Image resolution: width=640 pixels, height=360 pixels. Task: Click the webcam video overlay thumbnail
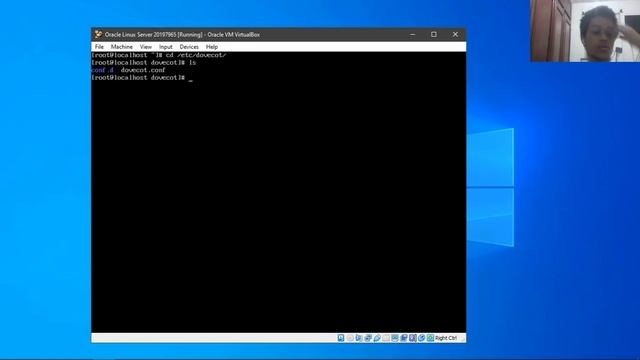(585, 31)
